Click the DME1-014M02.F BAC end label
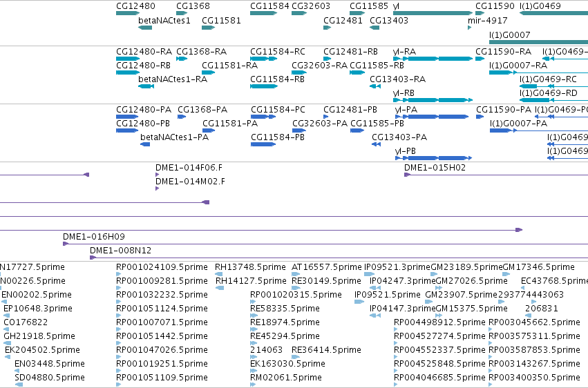This screenshot has height=388, width=588. tap(190, 182)
